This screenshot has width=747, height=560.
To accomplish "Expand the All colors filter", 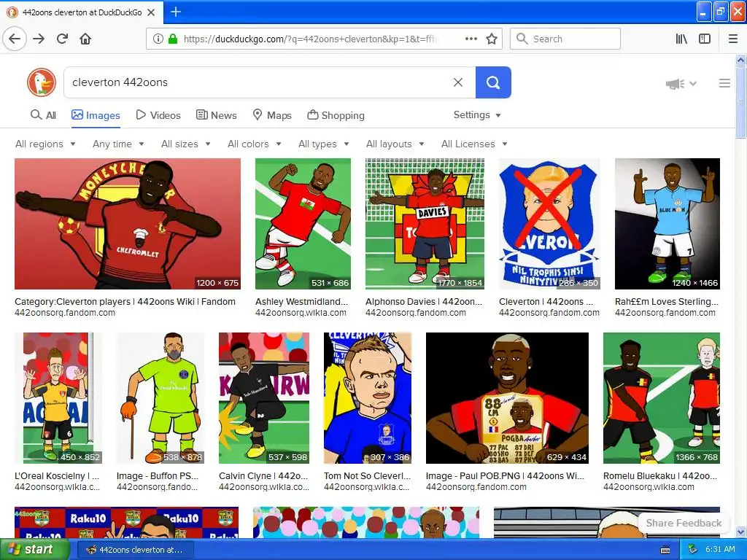I will click(255, 144).
